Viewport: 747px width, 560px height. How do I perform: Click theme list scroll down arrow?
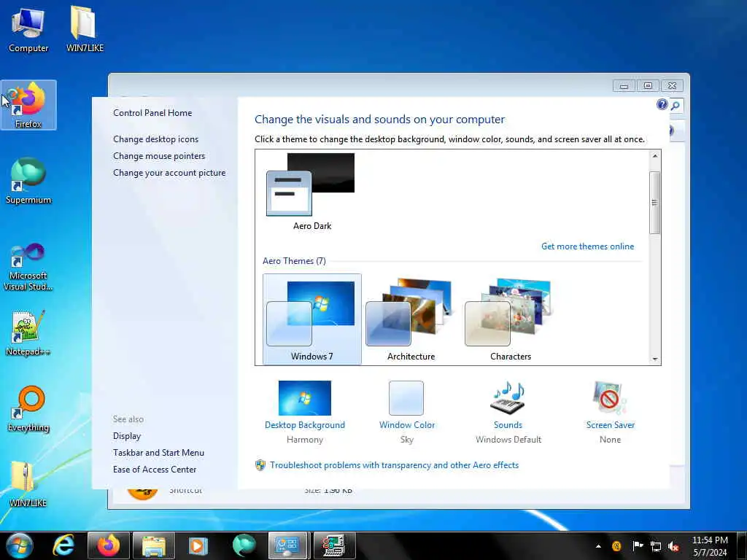(x=655, y=359)
